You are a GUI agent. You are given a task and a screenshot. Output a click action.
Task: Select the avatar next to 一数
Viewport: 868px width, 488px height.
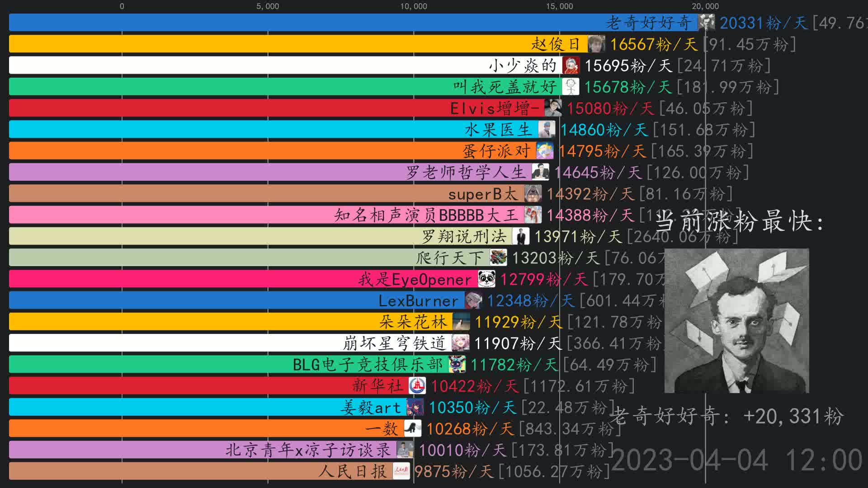(413, 429)
